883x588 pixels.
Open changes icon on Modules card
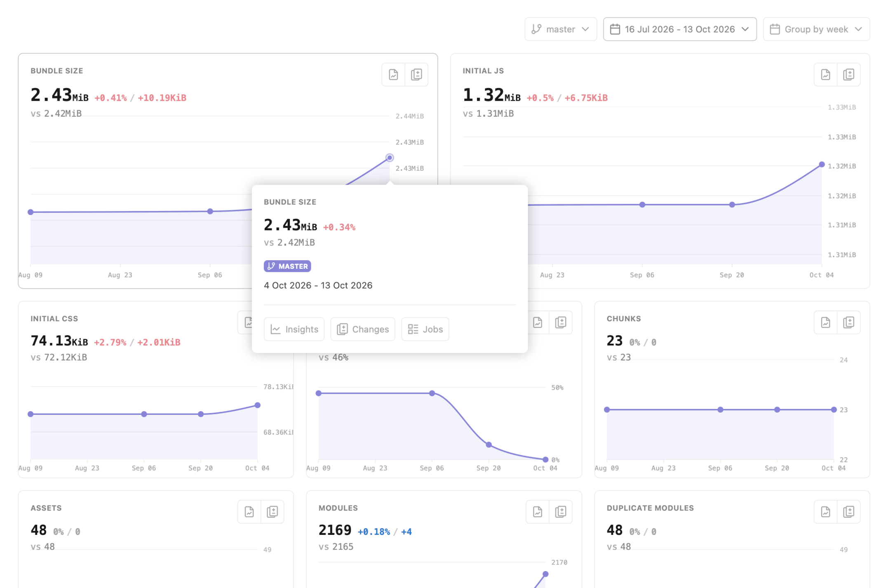click(560, 512)
